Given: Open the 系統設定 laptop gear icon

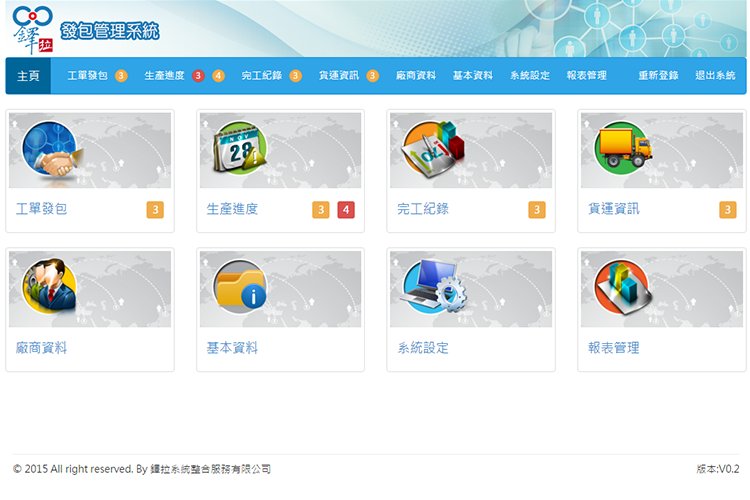Looking at the screenshot, I should pos(434,286).
